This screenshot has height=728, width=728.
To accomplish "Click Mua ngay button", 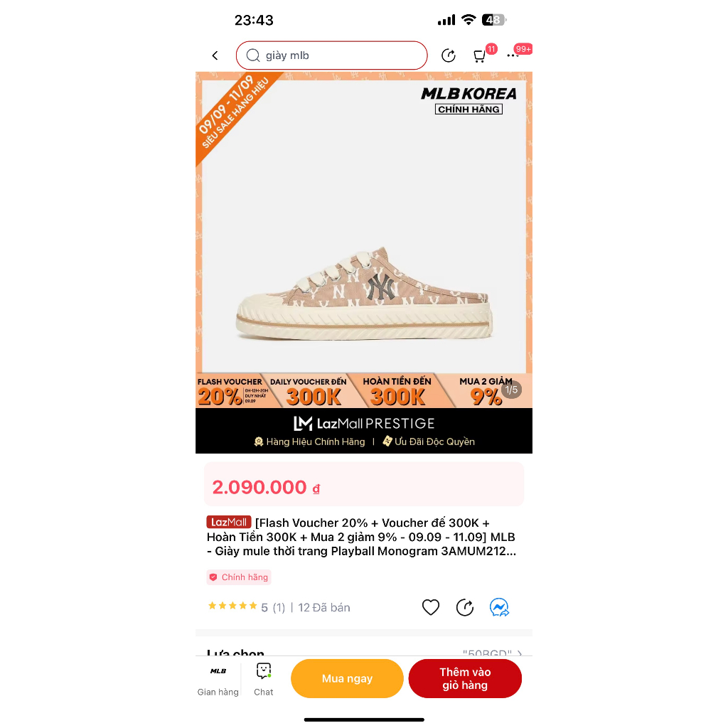I will (x=347, y=678).
